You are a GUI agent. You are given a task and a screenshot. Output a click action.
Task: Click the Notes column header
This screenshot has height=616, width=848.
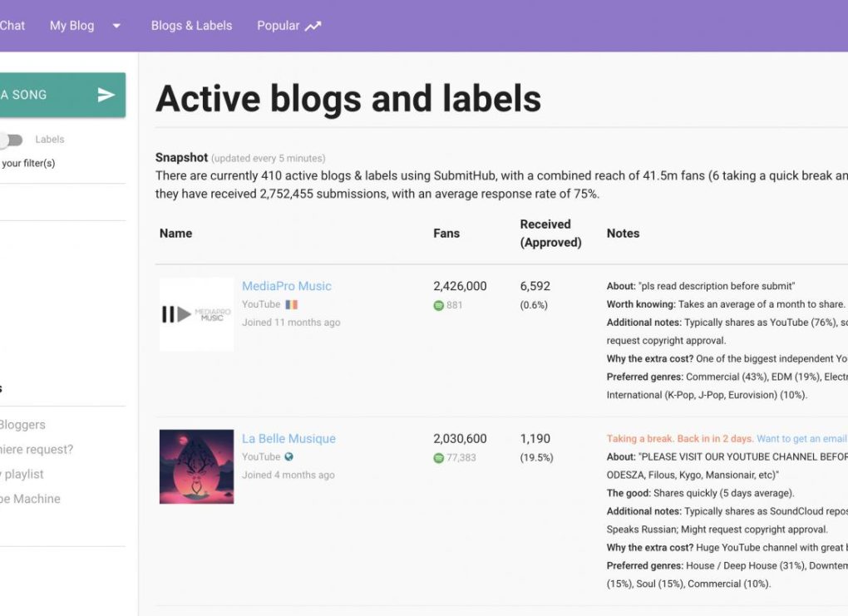coord(623,233)
